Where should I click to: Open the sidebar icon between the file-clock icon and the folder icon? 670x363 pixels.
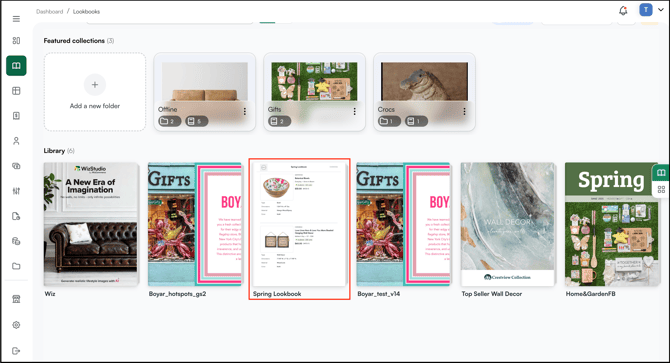16,241
